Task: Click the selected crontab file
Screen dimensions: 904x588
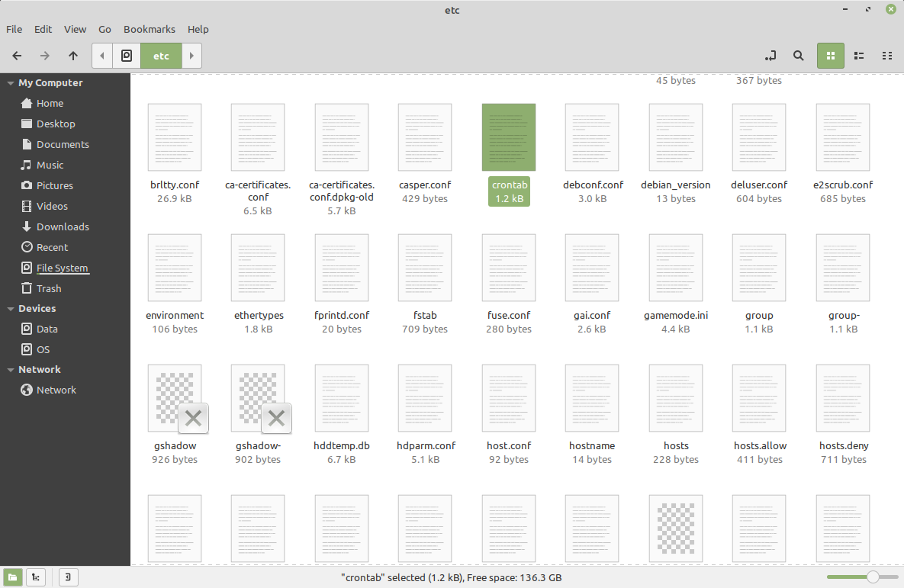Action: [509, 137]
